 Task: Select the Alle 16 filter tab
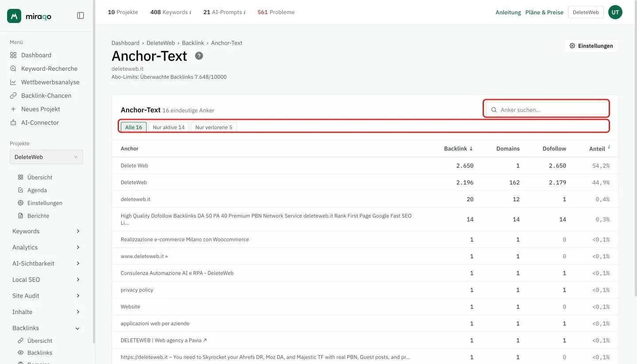[134, 127]
